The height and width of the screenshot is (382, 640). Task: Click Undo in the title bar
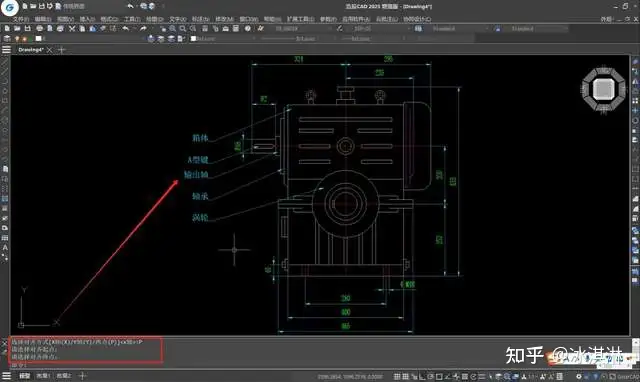click(130, 6)
